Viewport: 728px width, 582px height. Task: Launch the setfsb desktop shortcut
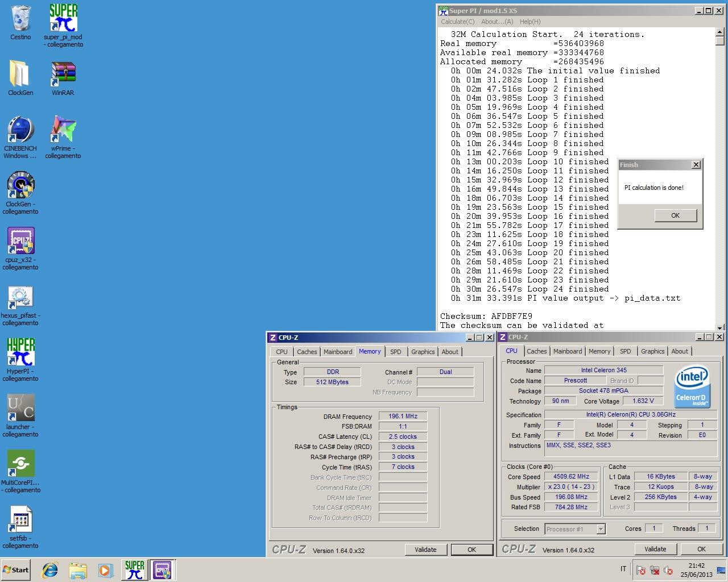pos(20,527)
